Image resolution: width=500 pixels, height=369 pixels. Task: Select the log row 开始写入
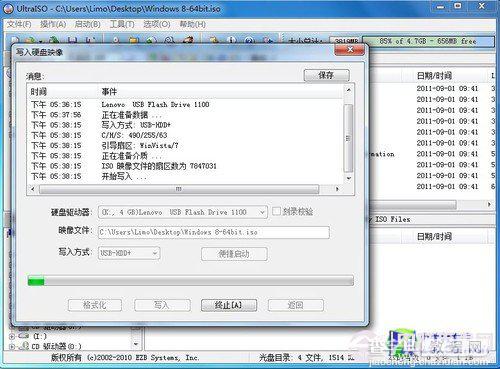[x=185, y=176]
